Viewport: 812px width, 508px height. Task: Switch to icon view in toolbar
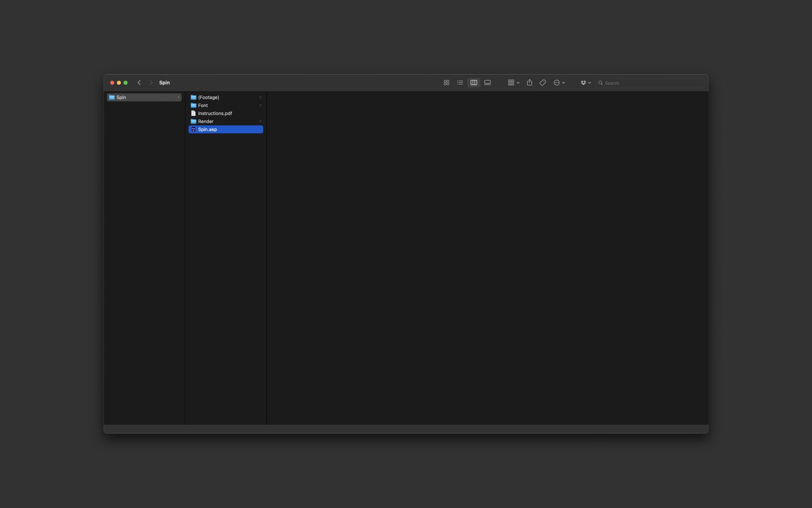(446, 83)
